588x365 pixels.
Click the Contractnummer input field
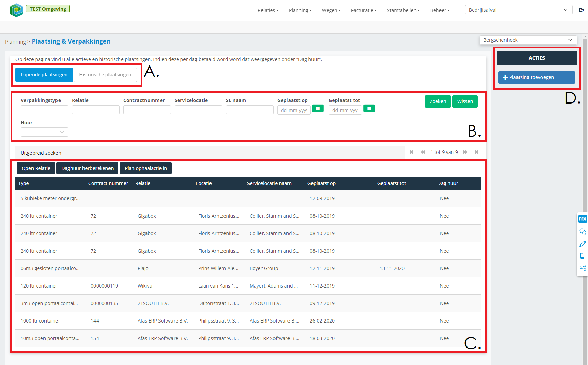(x=147, y=110)
